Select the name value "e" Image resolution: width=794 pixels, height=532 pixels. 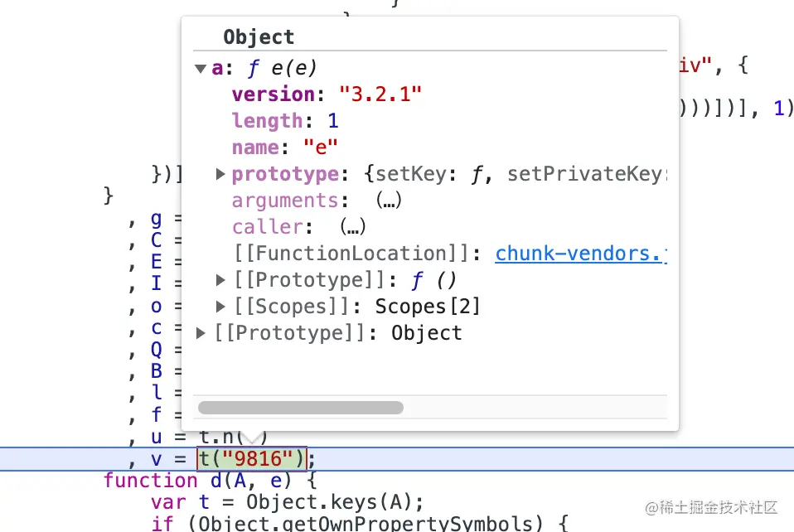[x=321, y=148]
